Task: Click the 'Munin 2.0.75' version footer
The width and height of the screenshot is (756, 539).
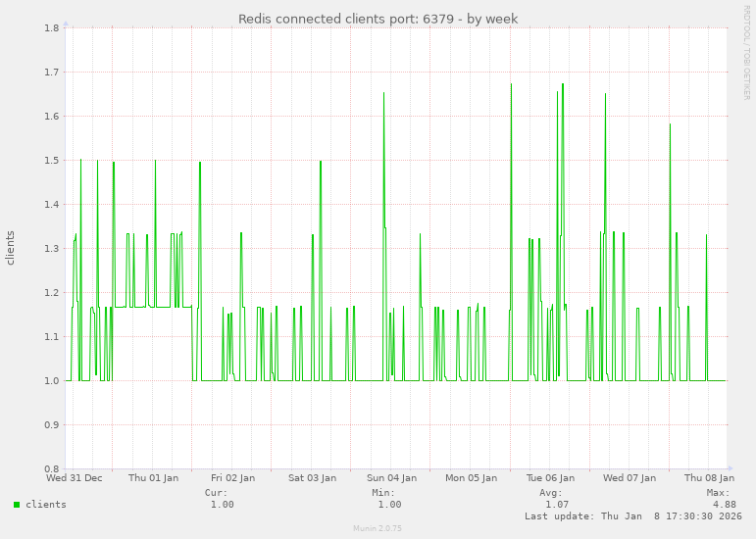Action: click(x=378, y=528)
